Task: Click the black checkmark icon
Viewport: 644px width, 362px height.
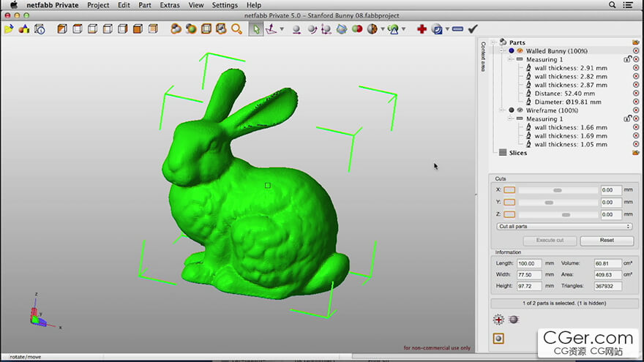Action: click(473, 29)
